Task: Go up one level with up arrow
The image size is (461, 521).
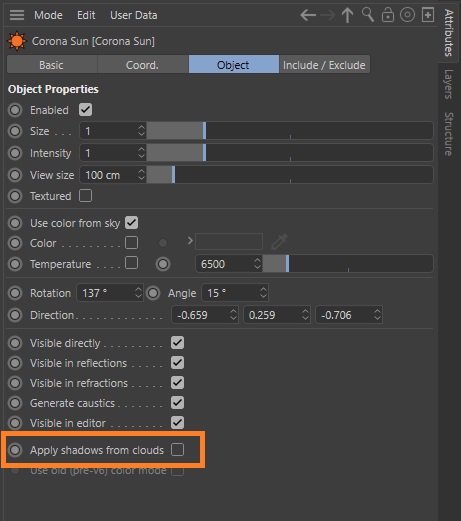Action: (347, 15)
